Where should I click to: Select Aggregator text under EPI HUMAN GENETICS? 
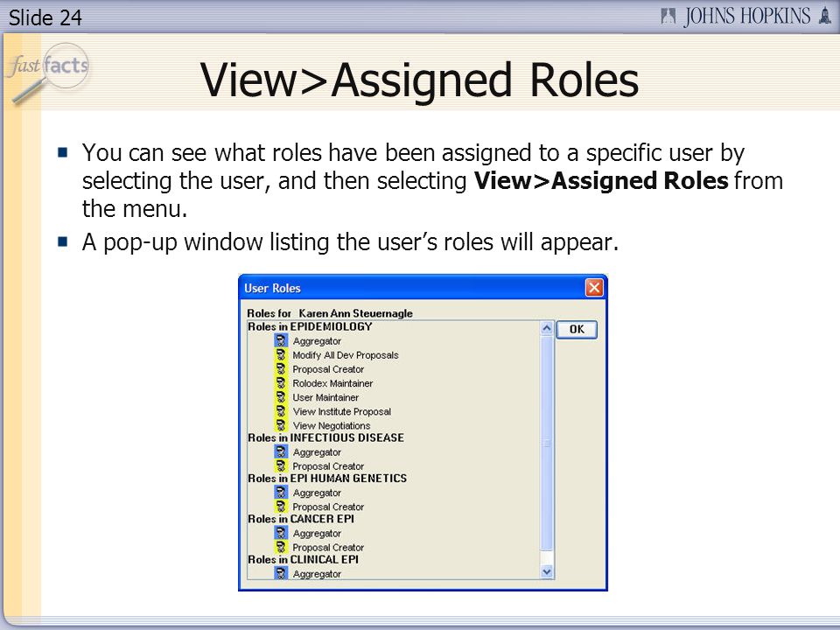(317, 493)
